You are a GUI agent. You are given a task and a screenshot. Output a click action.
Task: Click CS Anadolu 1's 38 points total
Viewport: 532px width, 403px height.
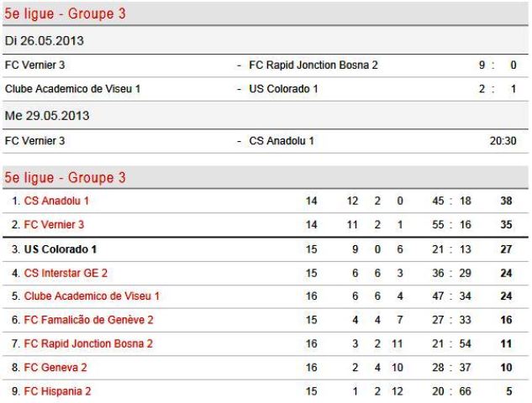pyautogui.click(x=506, y=201)
